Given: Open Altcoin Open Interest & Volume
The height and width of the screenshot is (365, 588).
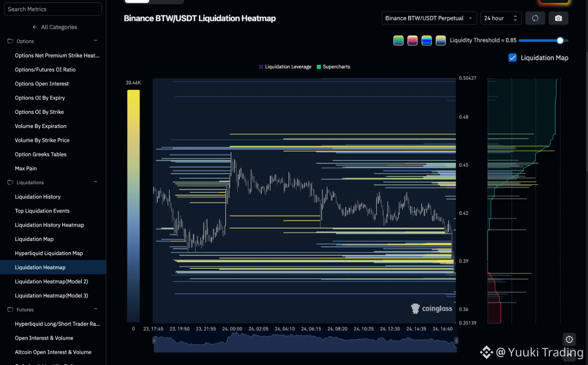Looking at the screenshot, I should tap(53, 352).
